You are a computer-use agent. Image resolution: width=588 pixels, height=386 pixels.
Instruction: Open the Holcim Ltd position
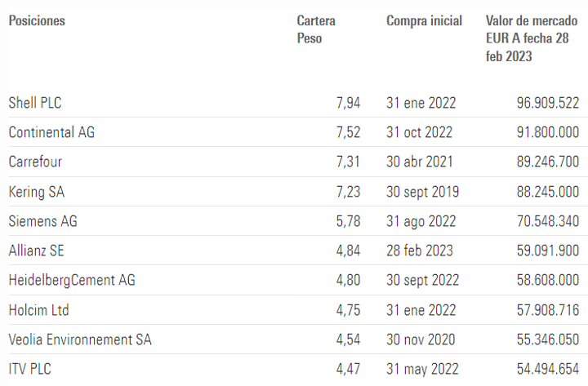38,310
